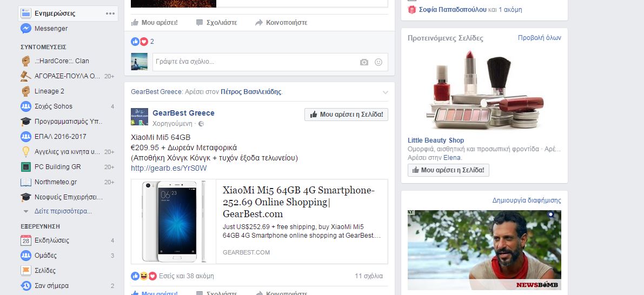Expand Δείτε περισσότερα... shortcuts list
Image resolution: width=644 pixels, height=295 pixels.
tap(63, 211)
